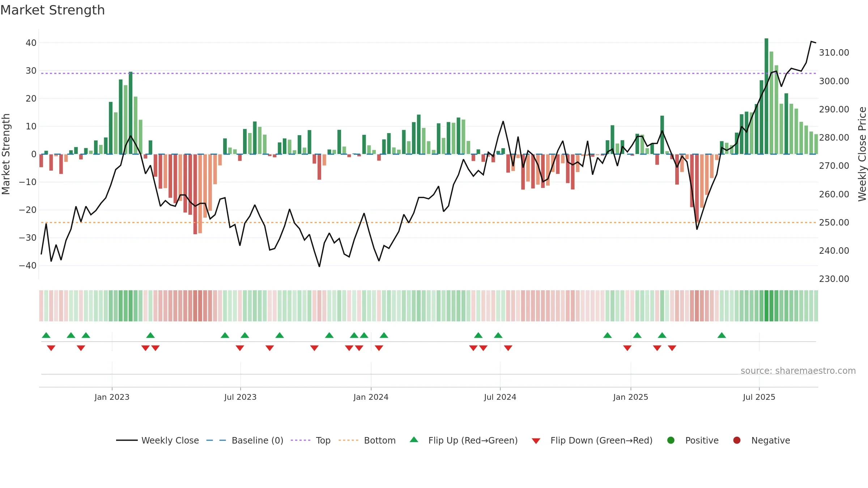Image resolution: width=868 pixels, height=488 pixels.
Task: Click the last flip-up marker before Jul 2025
Action: coord(722,335)
